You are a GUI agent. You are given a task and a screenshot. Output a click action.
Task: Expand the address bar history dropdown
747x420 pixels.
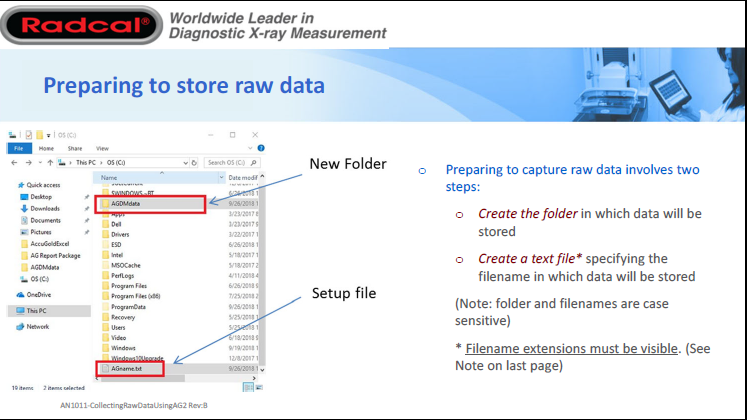[185, 163]
